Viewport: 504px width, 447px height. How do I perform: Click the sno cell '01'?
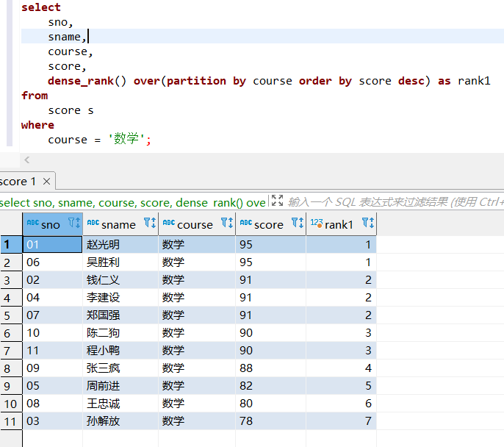click(52, 244)
